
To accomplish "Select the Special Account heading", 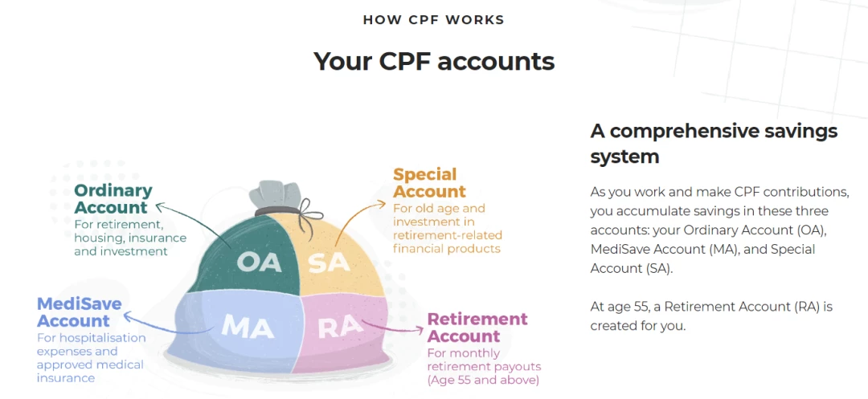I will 429,183.
